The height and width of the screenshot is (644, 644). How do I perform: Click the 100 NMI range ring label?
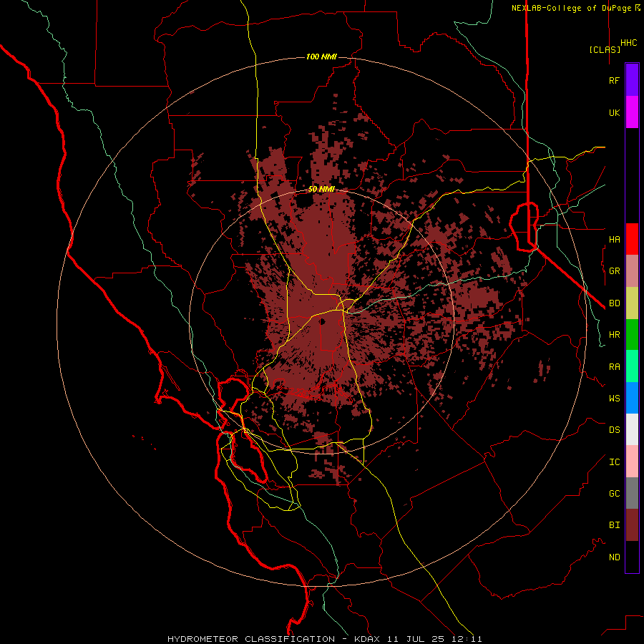[321, 57]
